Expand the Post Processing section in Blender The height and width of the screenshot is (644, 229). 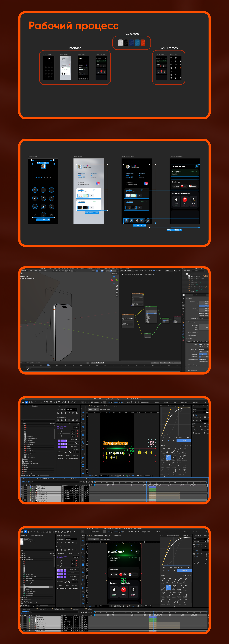pyautogui.click(x=192, y=371)
